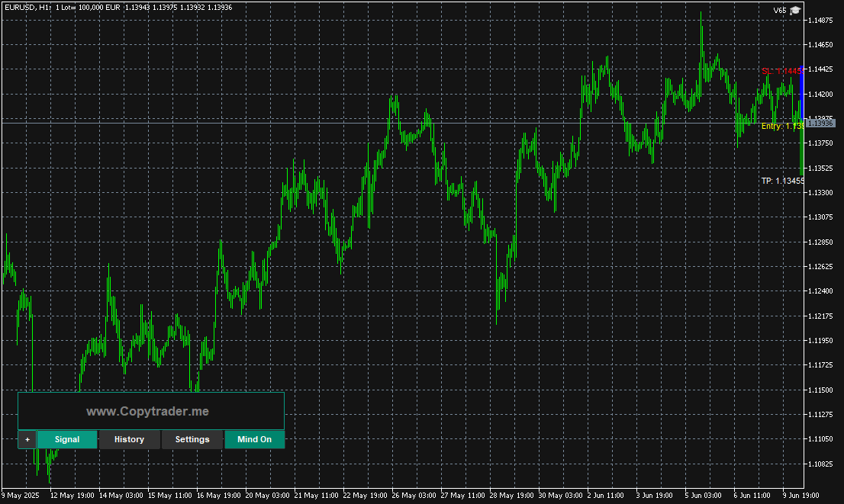Screen dimensions: 844x504
Task: Select the red SL level label
Action: coord(783,71)
